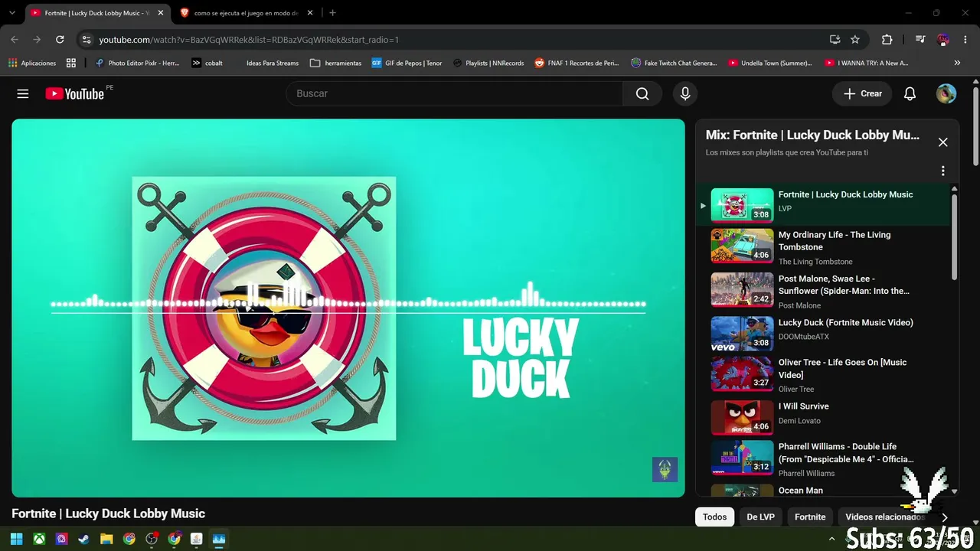Play 'Pharrell Williams - Double Life' from mix
Viewport: 980px width, 551px height.
point(824,459)
